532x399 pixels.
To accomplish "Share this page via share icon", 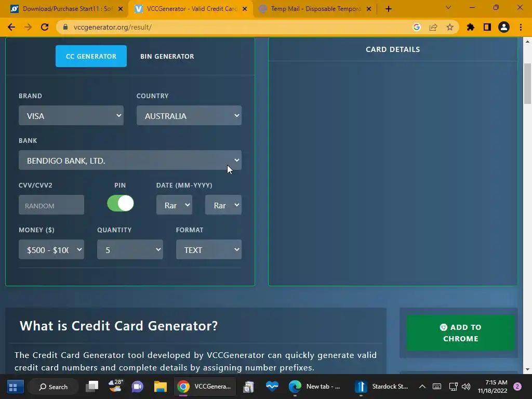I will coord(433,27).
